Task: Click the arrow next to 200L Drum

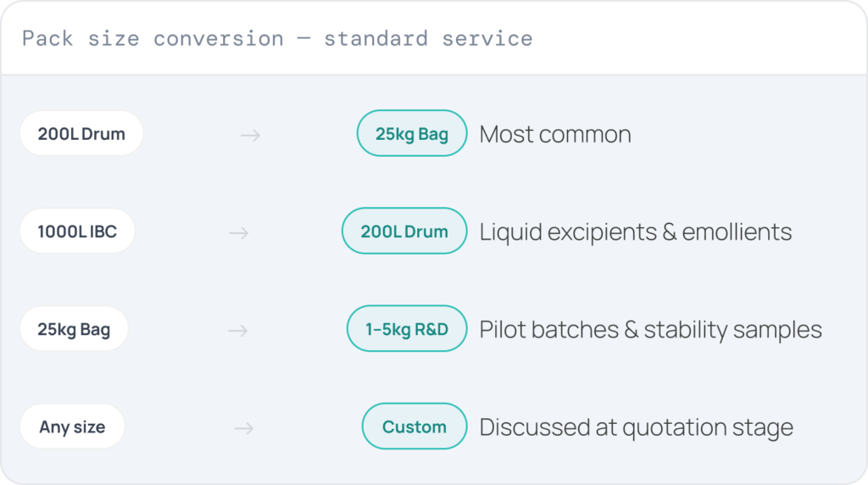Action: coord(250,135)
